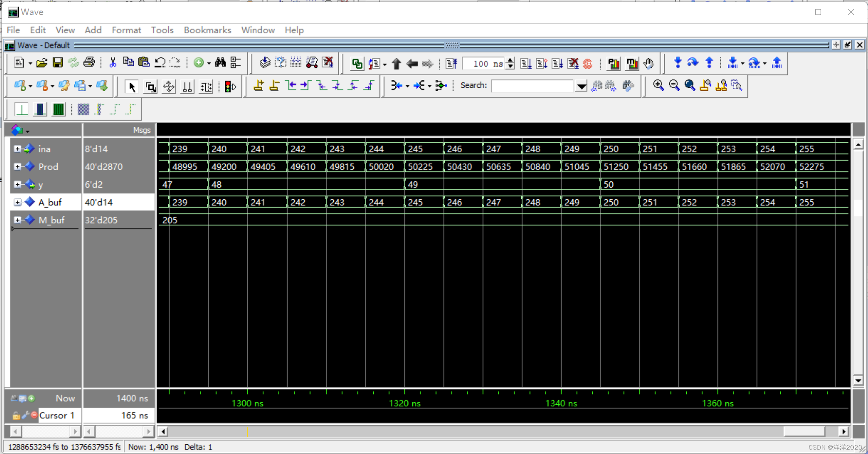Click the Insert Cursor icon

click(258, 86)
